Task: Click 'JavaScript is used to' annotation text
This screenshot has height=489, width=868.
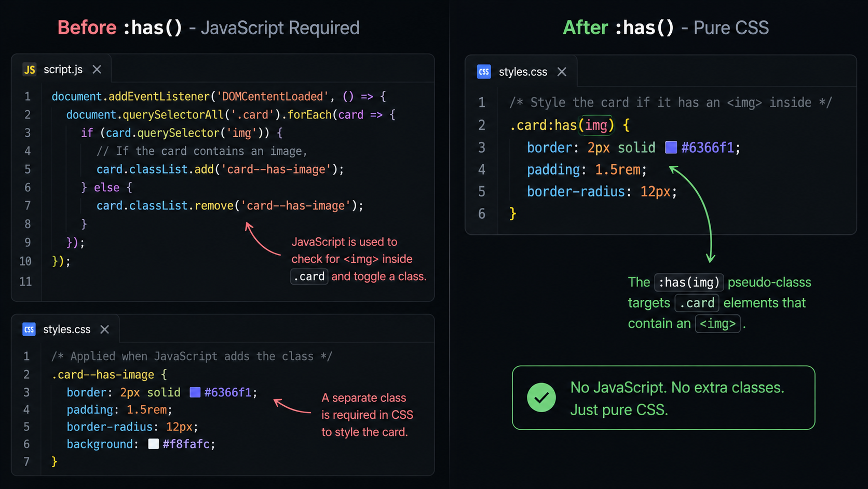Action: [344, 242]
